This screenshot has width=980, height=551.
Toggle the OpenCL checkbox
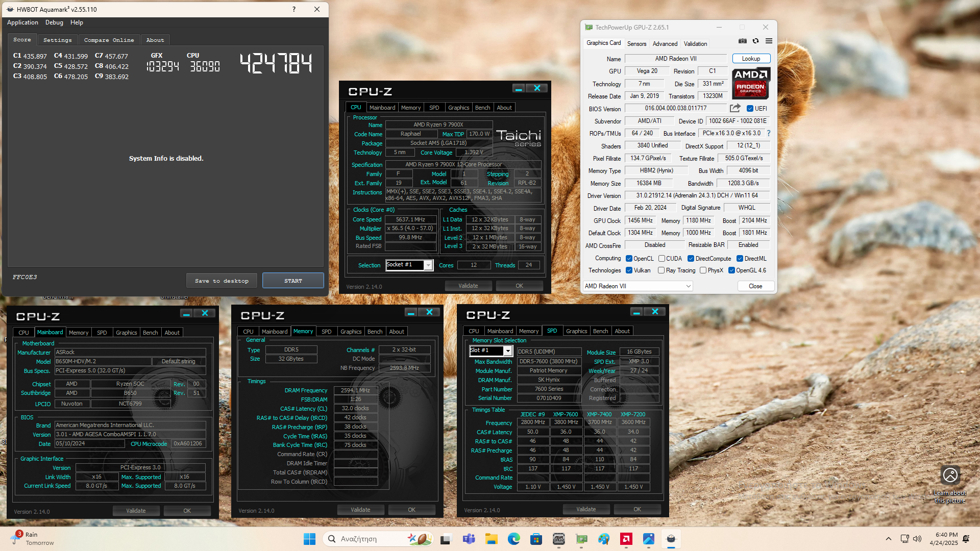[x=629, y=259]
